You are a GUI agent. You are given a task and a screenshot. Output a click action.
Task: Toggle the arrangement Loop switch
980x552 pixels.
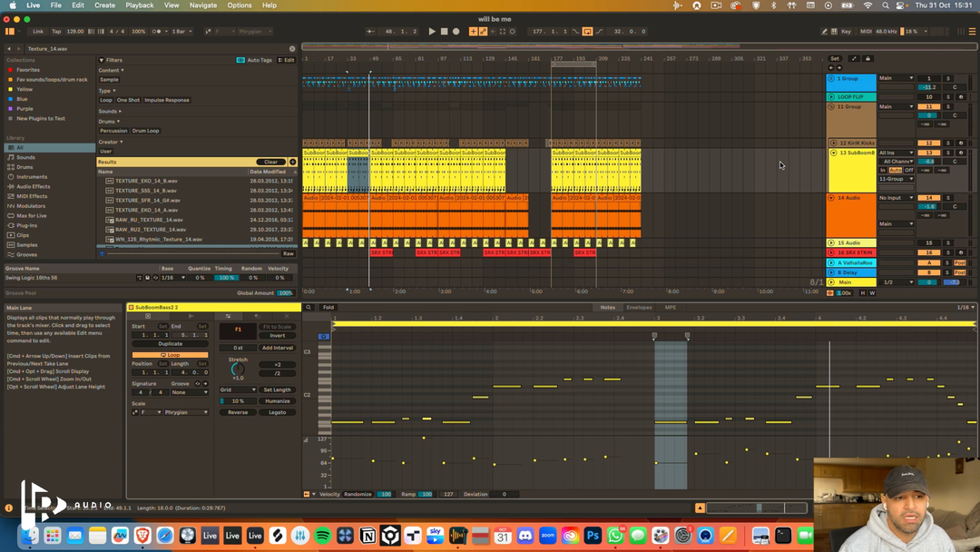pyautogui.click(x=587, y=31)
